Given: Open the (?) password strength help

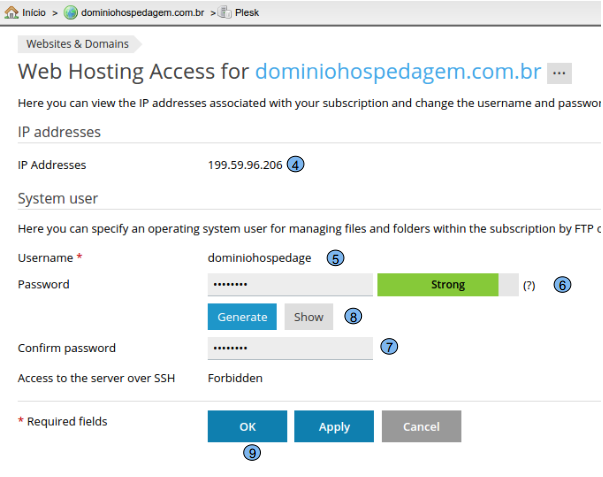Looking at the screenshot, I should click(x=529, y=286).
